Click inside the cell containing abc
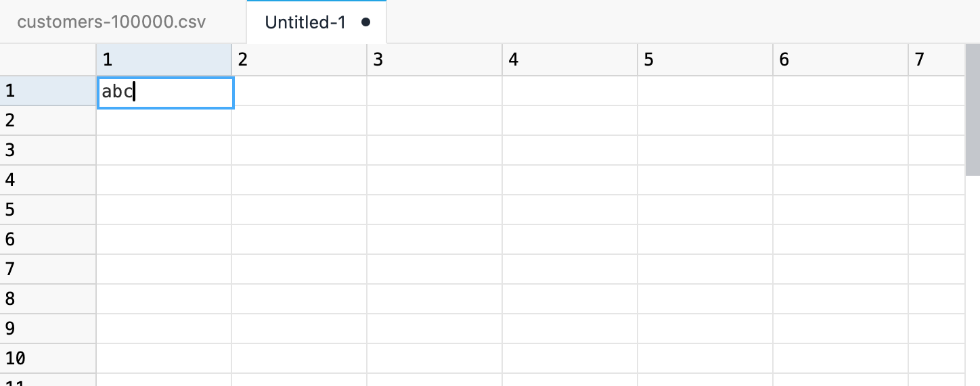Image resolution: width=980 pixels, height=386 pixels. tap(166, 92)
